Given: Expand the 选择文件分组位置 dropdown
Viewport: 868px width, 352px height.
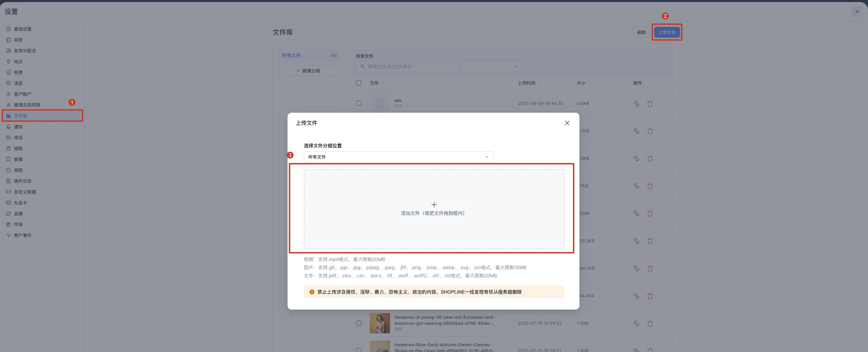Looking at the screenshot, I should (399, 157).
